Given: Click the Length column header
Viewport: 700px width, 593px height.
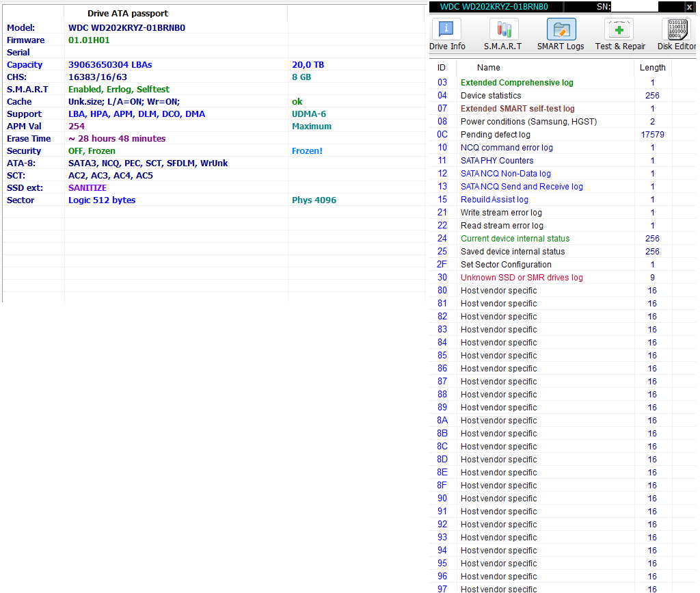Looking at the screenshot, I should [x=652, y=68].
